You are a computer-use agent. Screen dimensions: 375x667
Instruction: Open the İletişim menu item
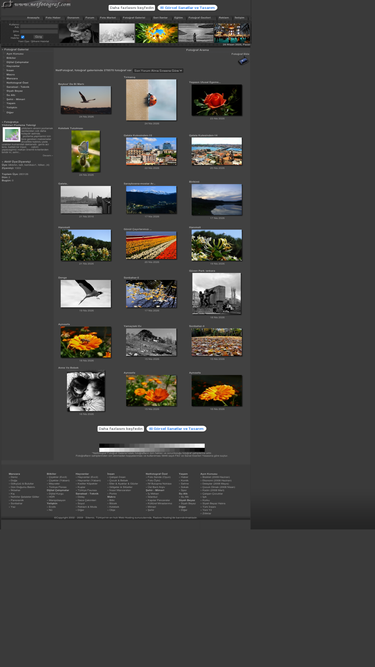tap(239, 18)
